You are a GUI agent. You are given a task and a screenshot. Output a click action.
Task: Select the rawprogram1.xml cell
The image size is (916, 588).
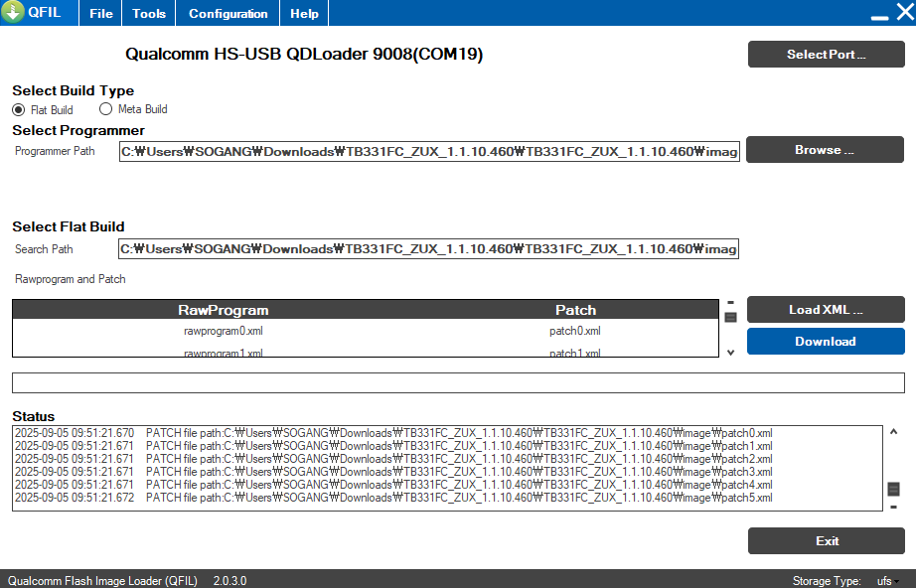coord(224,352)
